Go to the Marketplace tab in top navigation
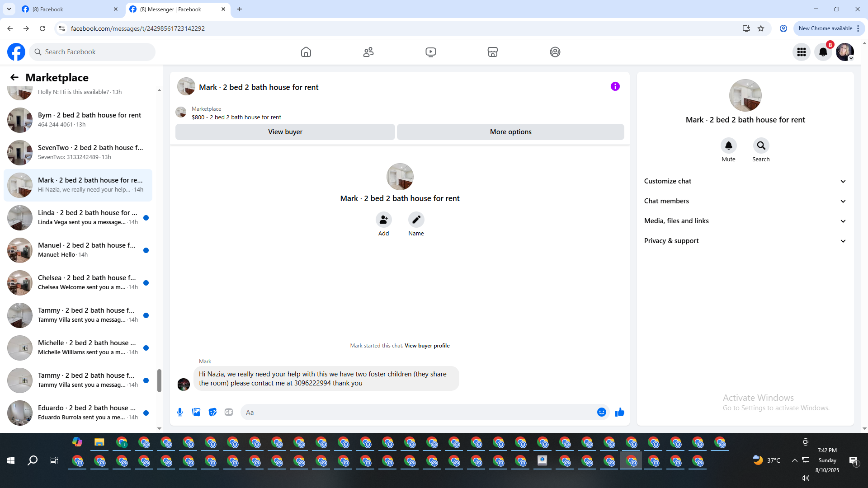Viewport: 868px width, 488px height. [x=492, y=52]
